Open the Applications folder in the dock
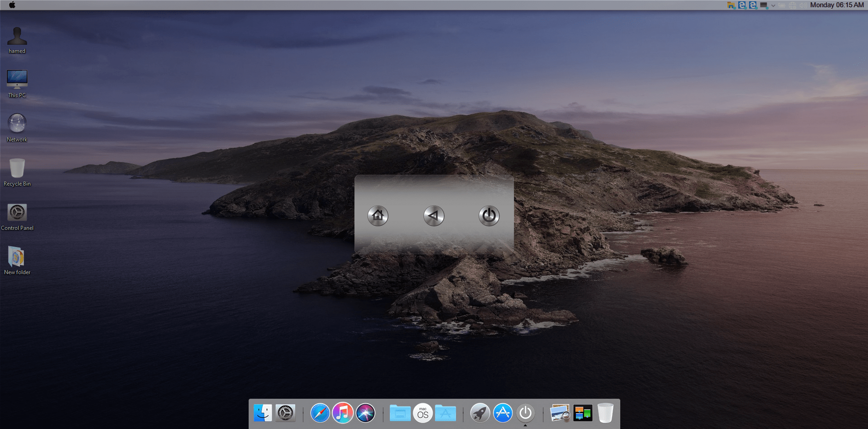868x429 pixels. coord(445,413)
